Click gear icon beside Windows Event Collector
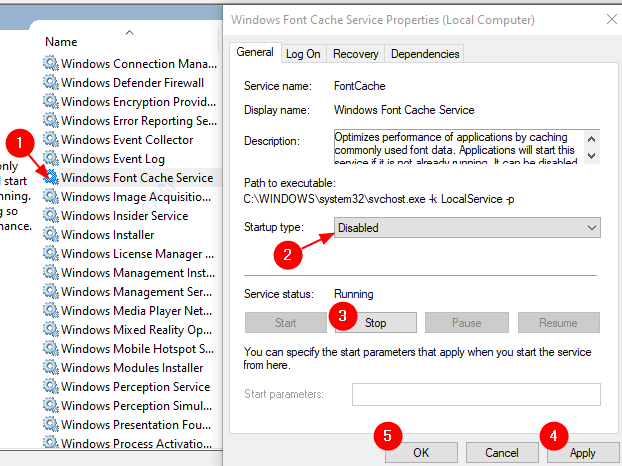The width and height of the screenshot is (622, 466). tap(51, 140)
